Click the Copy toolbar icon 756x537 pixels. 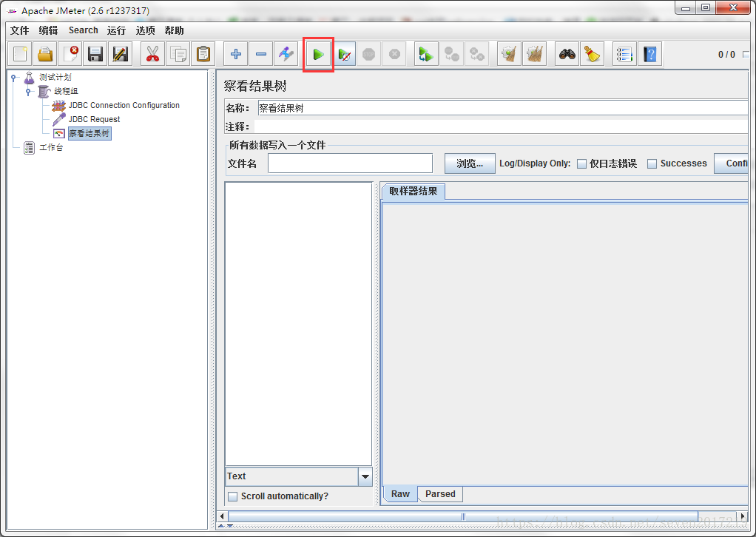tap(178, 54)
